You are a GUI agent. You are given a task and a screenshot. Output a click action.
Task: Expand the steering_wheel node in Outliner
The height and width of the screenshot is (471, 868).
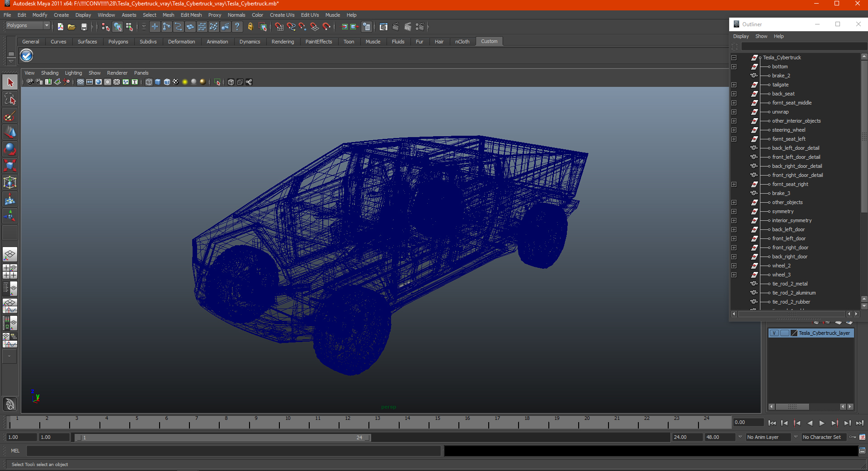click(x=734, y=130)
